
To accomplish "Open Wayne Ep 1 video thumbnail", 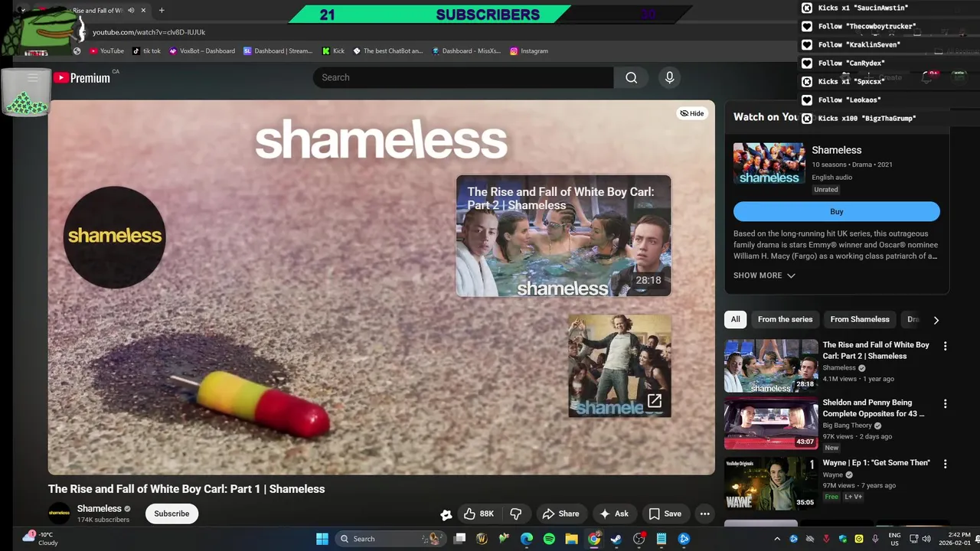I will pos(771,483).
